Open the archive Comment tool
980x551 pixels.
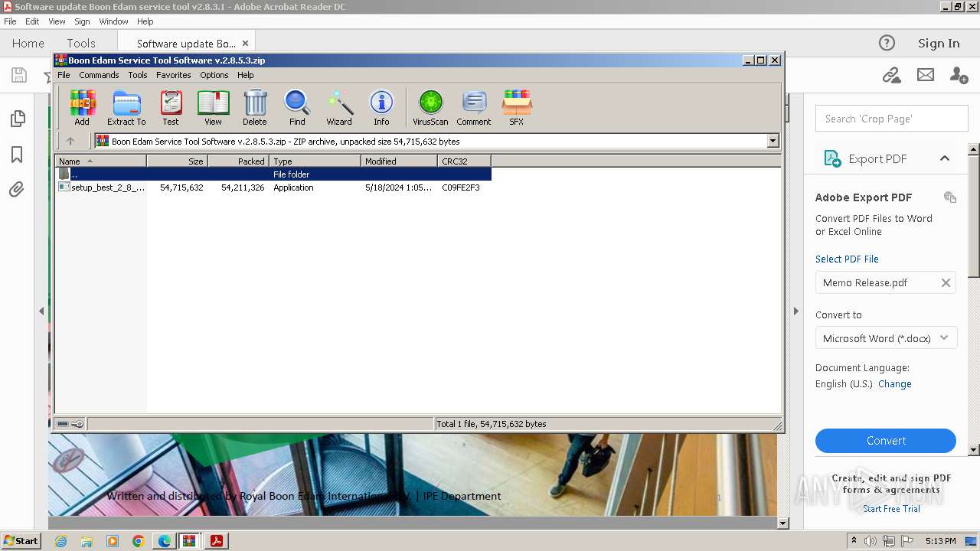[x=474, y=107]
